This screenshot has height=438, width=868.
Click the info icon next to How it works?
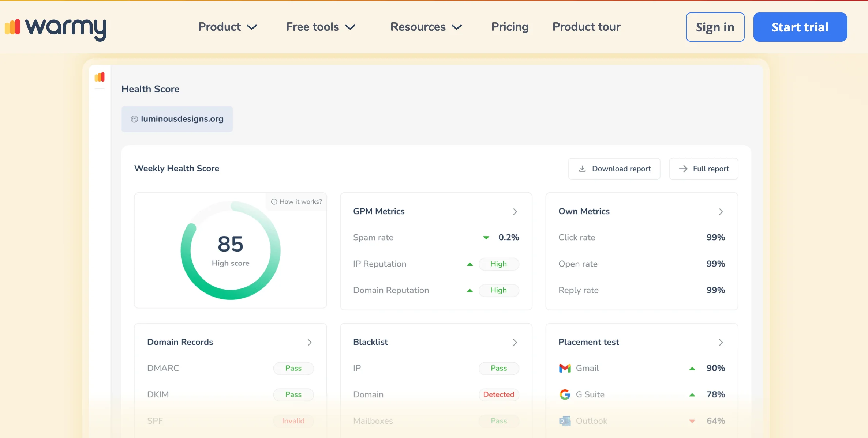pos(274,202)
